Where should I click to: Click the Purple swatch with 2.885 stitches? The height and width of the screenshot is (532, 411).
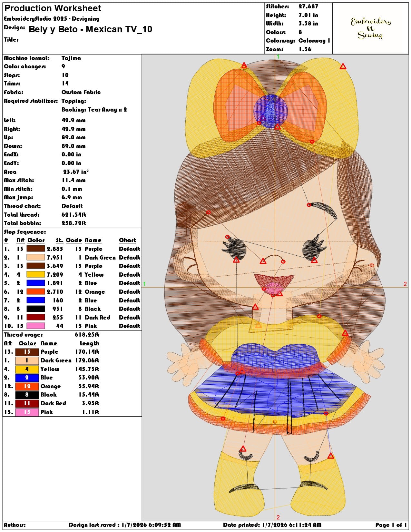[35, 249]
